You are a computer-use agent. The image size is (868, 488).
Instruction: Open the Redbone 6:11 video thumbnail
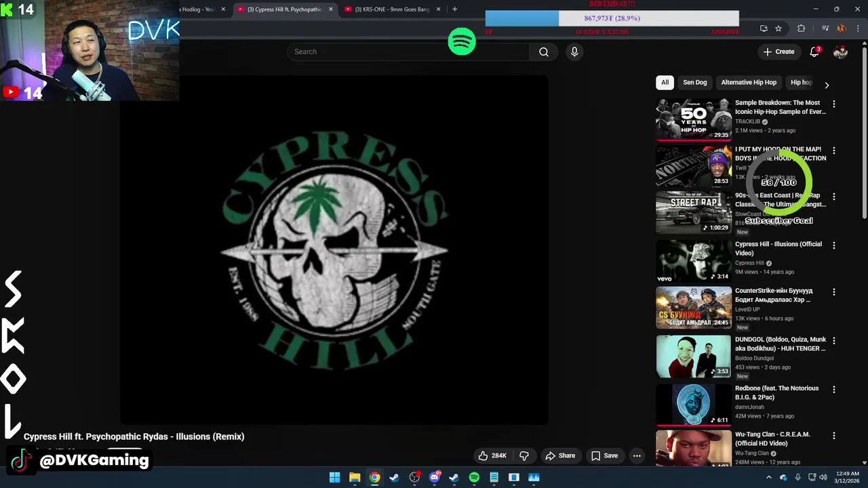pyautogui.click(x=693, y=405)
